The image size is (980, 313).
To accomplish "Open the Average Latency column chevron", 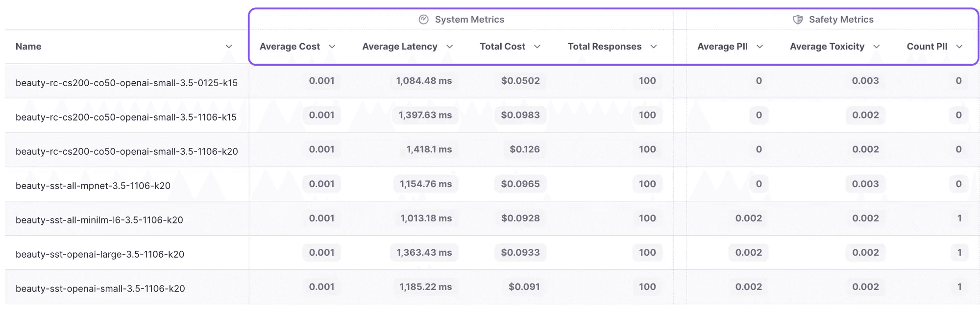I will click(x=450, y=47).
